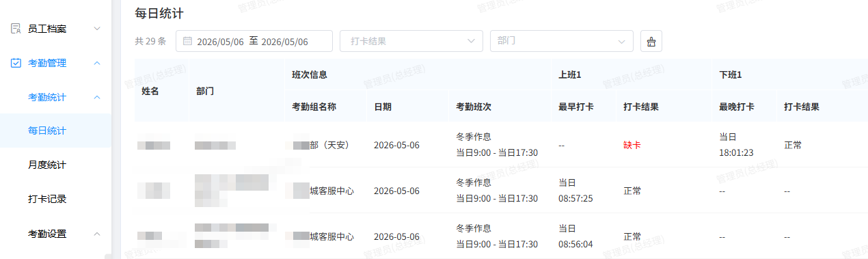This screenshot has height=259, width=868.
Task: Click the 每日统计 page title
Action: pyautogui.click(x=159, y=13)
